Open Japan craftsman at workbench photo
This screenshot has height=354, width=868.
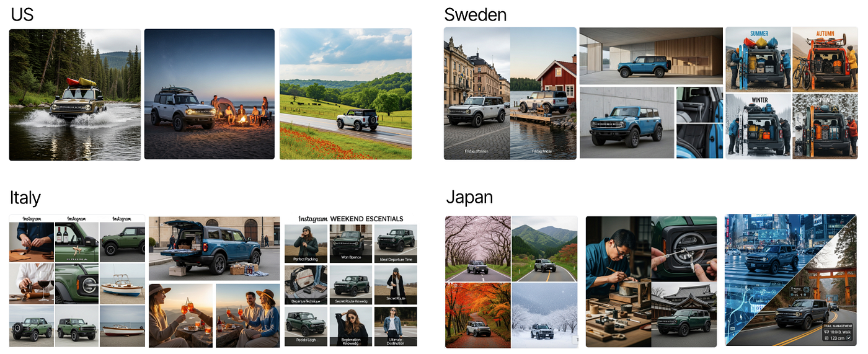(618, 281)
